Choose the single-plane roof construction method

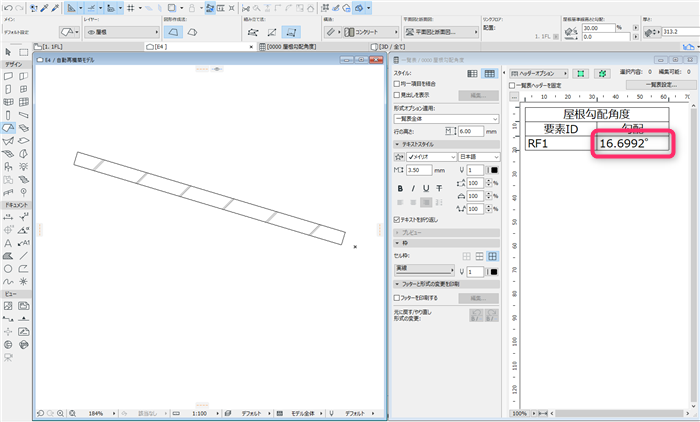(x=173, y=32)
